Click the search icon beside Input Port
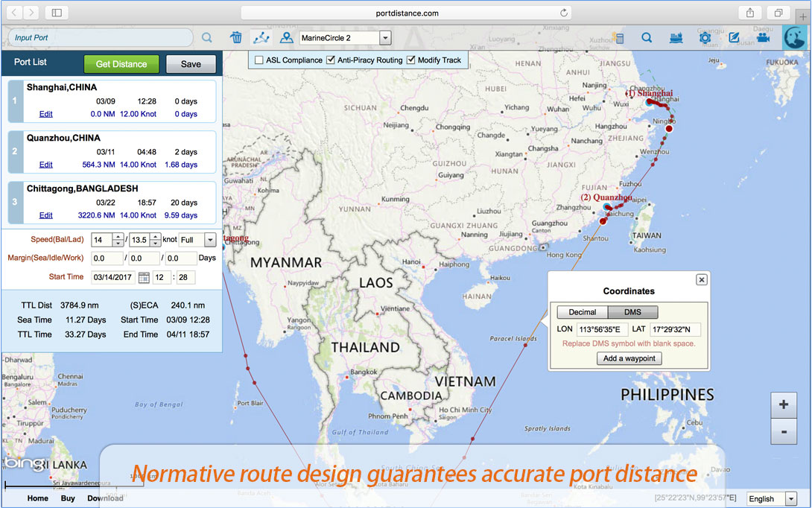The image size is (812, 508). [206, 38]
